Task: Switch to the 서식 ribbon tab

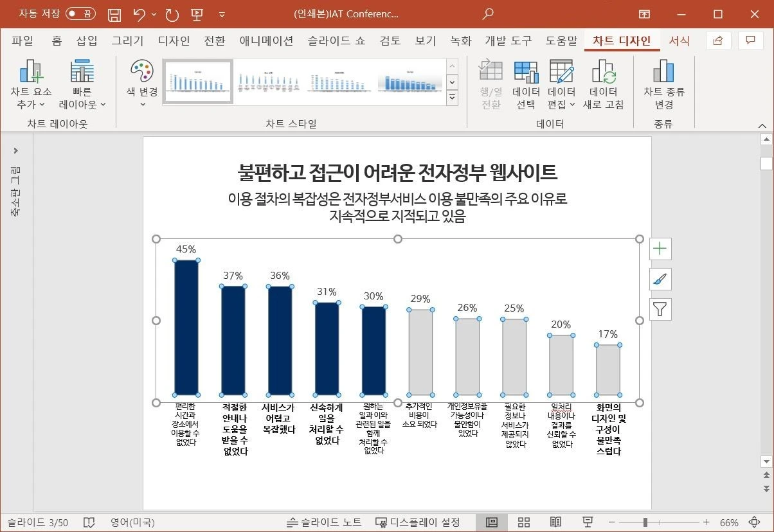Action: (x=679, y=40)
